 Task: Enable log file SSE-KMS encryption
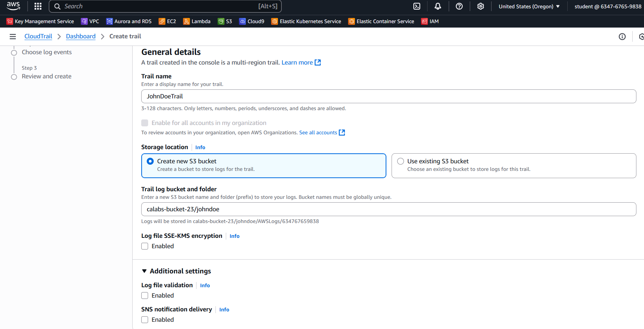click(x=145, y=246)
